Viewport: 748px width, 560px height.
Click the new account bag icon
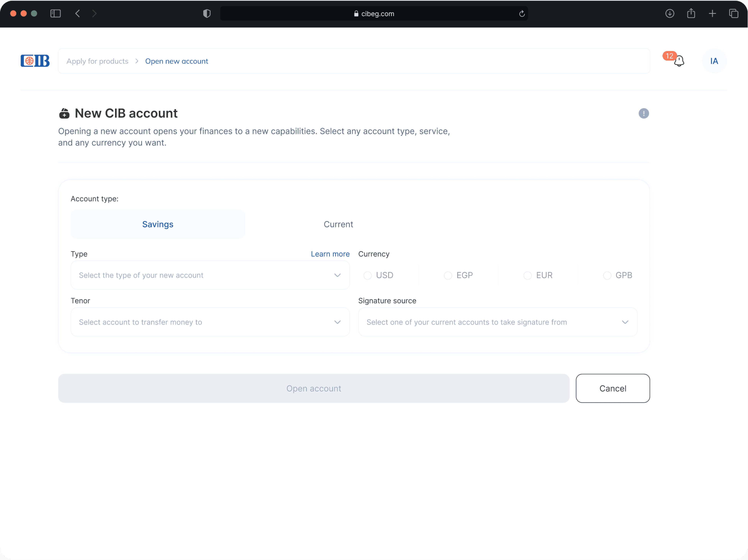coord(64,114)
